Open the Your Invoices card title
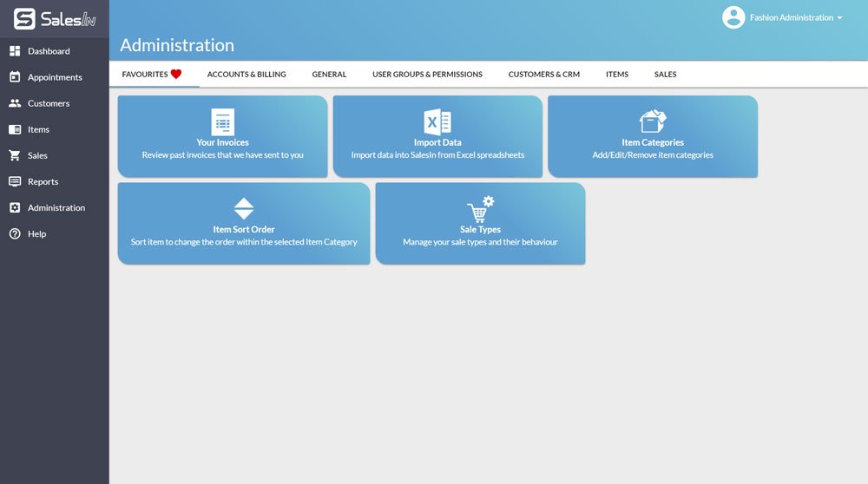Image resolution: width=868 pixels, height=484 pixels. click(x=222, y=142)
